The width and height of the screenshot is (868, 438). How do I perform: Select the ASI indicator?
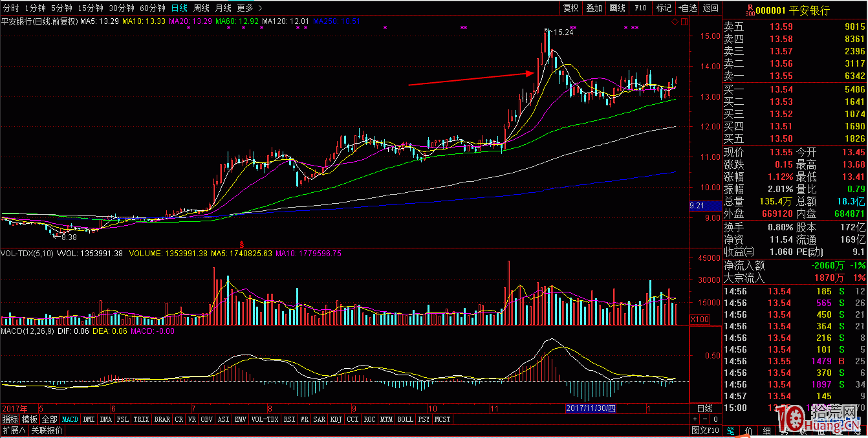224,419
